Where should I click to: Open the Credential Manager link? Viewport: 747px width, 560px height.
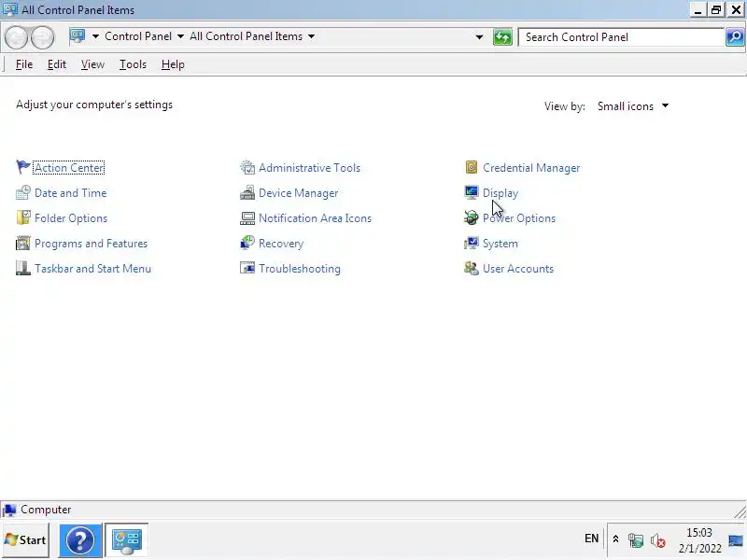coord(531,168)
